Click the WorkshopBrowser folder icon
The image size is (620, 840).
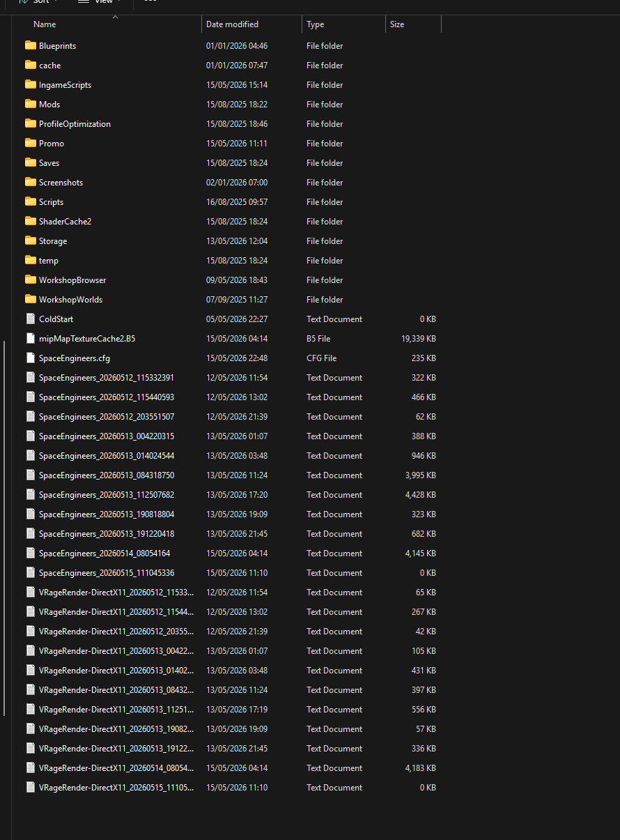tap(30, 280)
